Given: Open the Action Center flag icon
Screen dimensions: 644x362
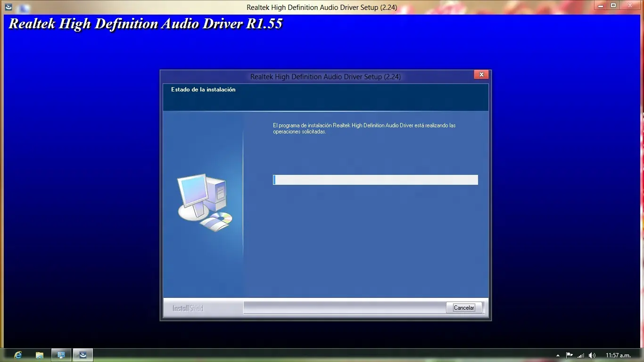Looking at the screenshot, I should [570, 355].
